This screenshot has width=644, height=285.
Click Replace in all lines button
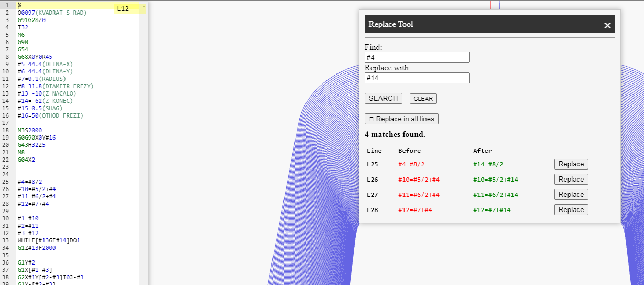coord(401,119)
